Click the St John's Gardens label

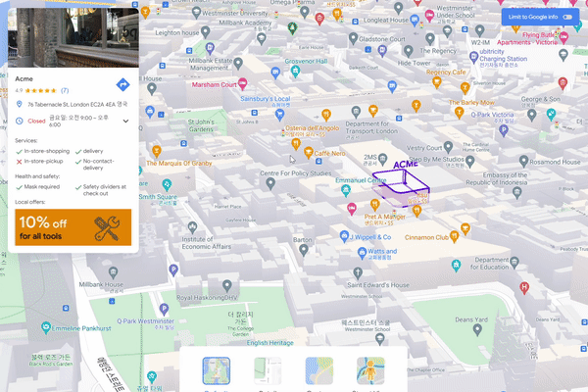(201, 125)
